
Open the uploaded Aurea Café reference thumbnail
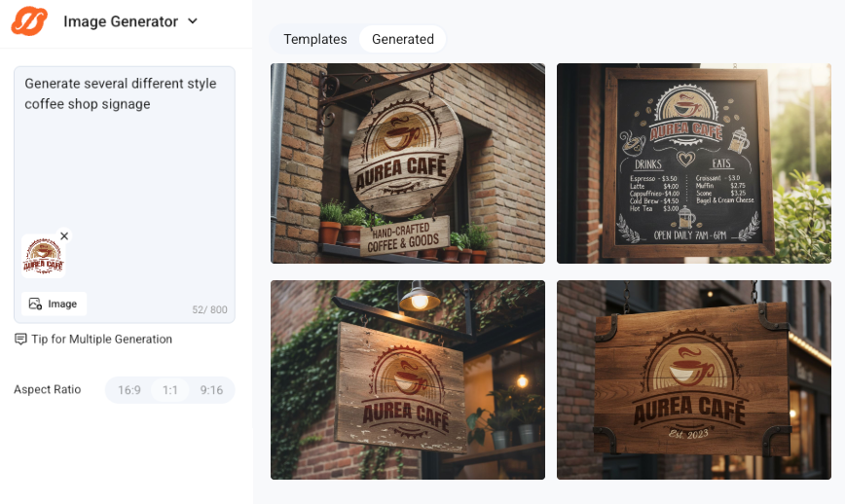coord(43,257)
